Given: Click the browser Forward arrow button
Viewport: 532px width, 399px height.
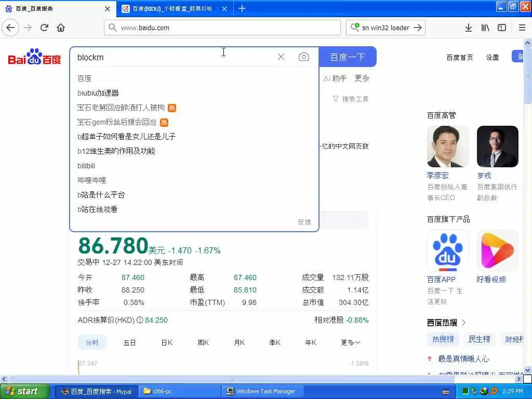Looking at the screenshot, I should pyautogui.click(x=28, y=28).
